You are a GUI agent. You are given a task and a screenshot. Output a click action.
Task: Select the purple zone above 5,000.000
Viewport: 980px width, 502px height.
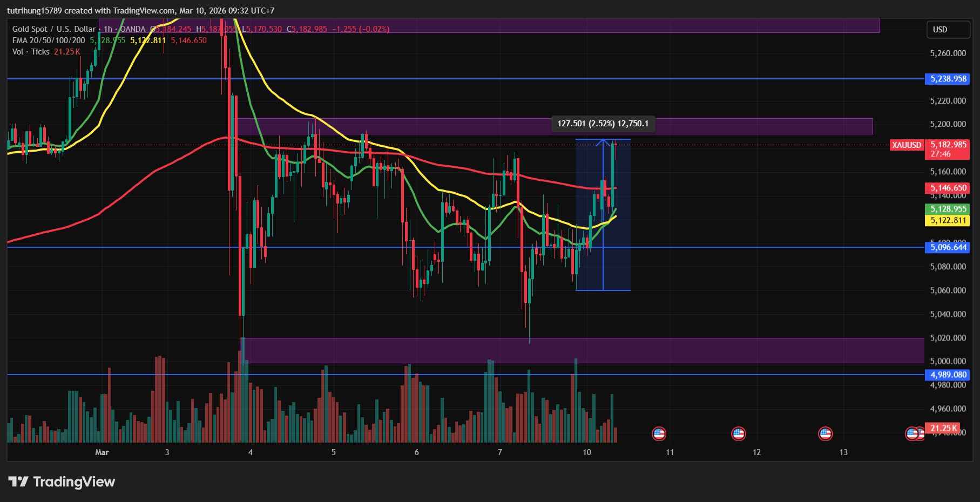583,350
